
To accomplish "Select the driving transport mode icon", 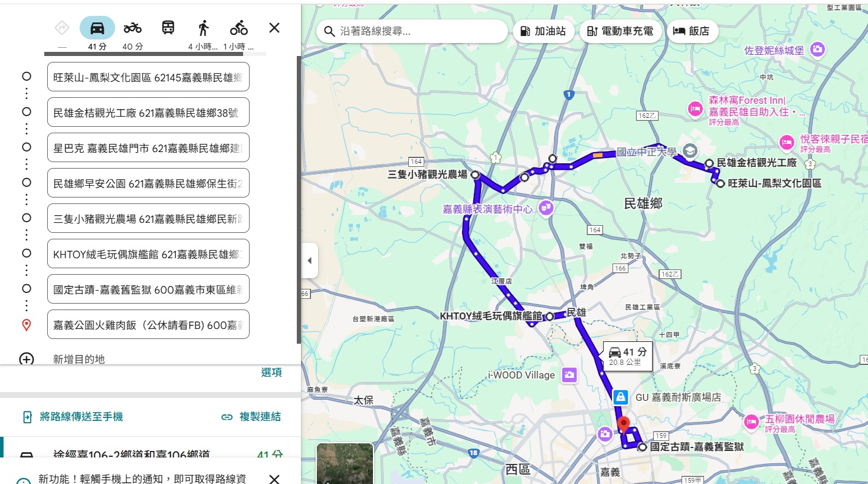I will [x=97, y=27].
